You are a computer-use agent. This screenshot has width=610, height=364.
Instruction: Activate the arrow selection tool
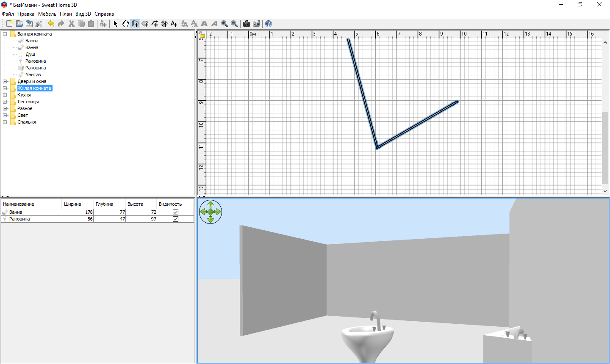[x=116, y=24]
